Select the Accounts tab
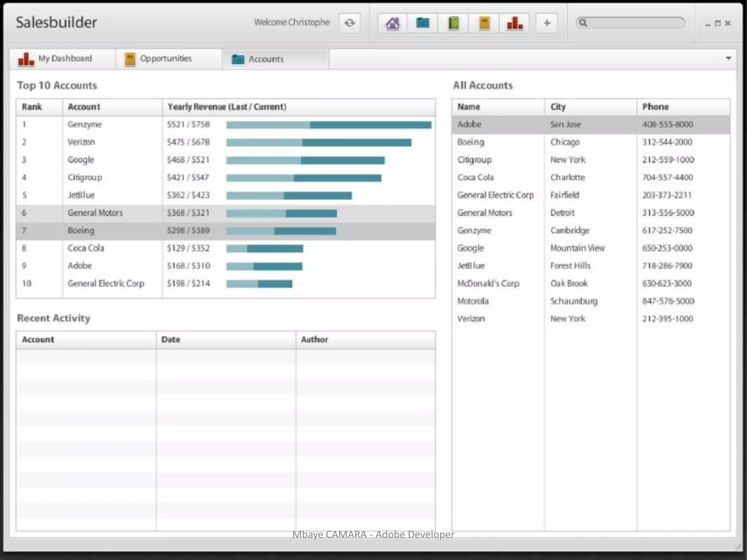The image size is (747, 560). coord(266,59)
